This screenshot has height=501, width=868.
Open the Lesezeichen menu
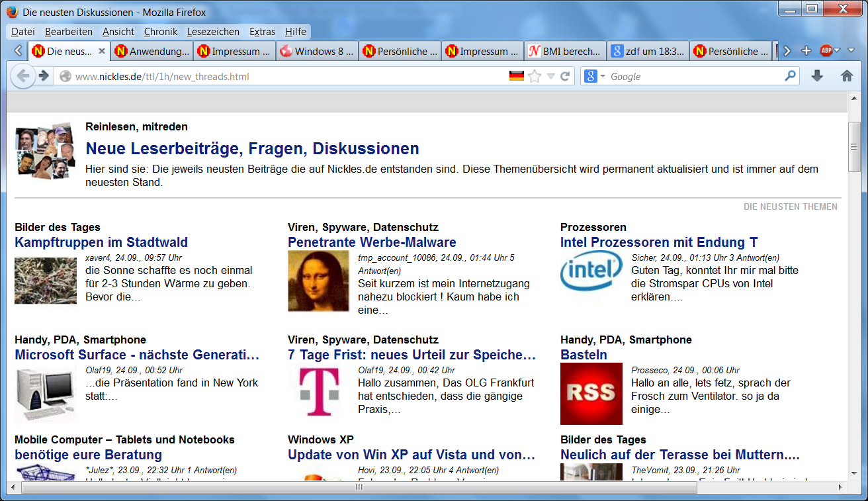pyautogui.click(x=213, y=32)
